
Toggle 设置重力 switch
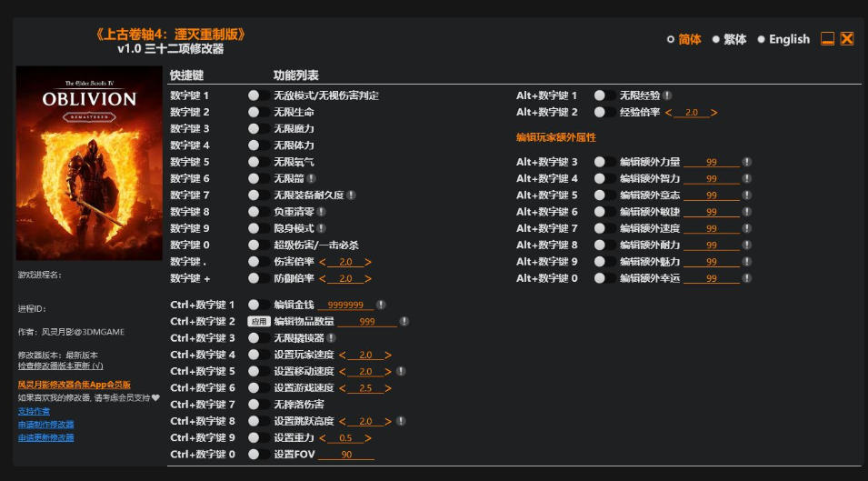tap(258, 437)
